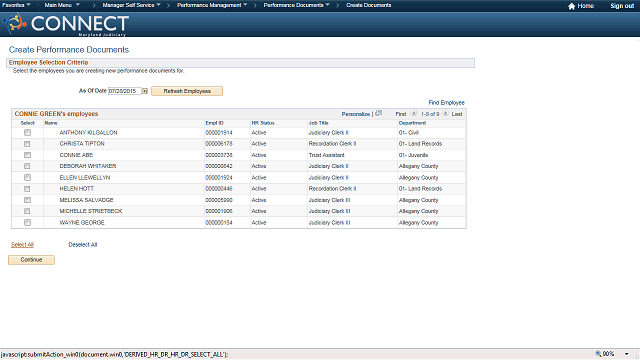This screenshot has width=640, height=360.
Task: Sort by Job Title column header
Action: coord(318,123)
